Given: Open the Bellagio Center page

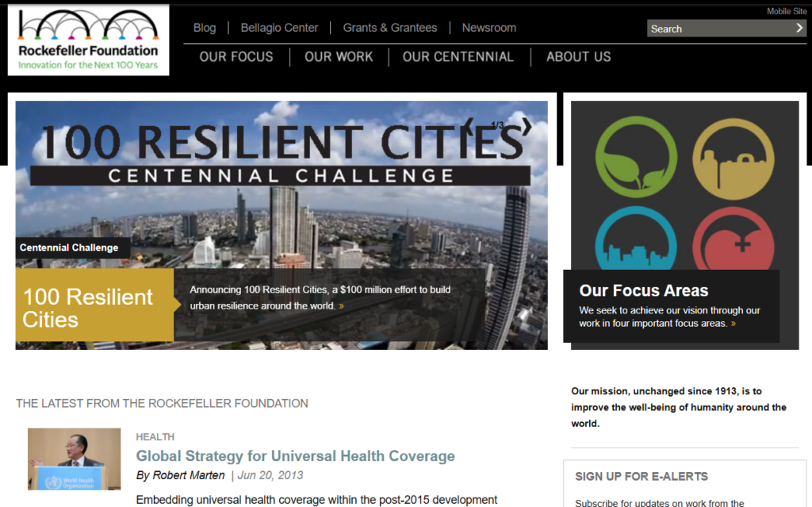Looking at the screenshot, I should (279, 28).
